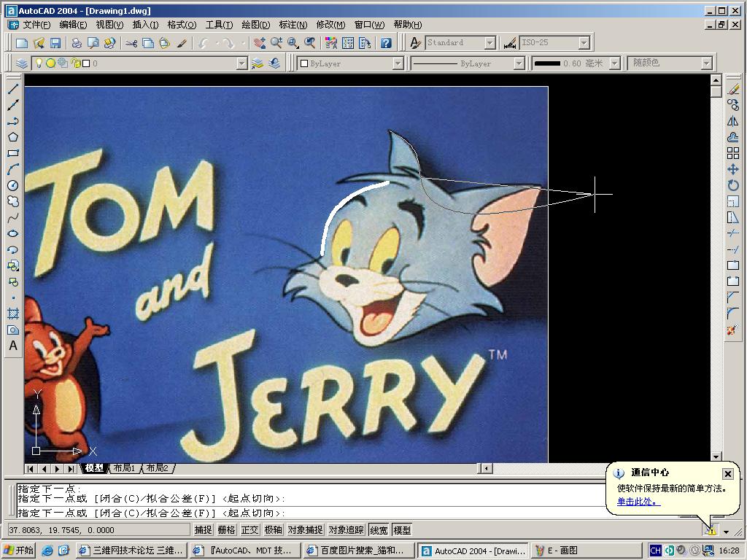Open the 随颜色 plot style dropdown
The width and height of the screenshot is (747, 560).
coord(706,63)
